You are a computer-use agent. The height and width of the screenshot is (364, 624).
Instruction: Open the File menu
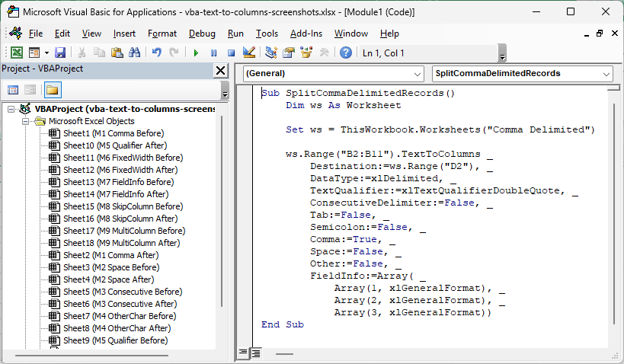[36, 34]
